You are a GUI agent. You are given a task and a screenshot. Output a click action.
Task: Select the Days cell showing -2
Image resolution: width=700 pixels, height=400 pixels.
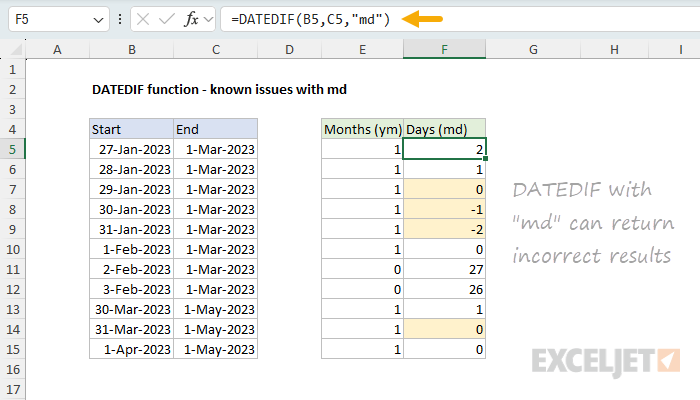444,229
